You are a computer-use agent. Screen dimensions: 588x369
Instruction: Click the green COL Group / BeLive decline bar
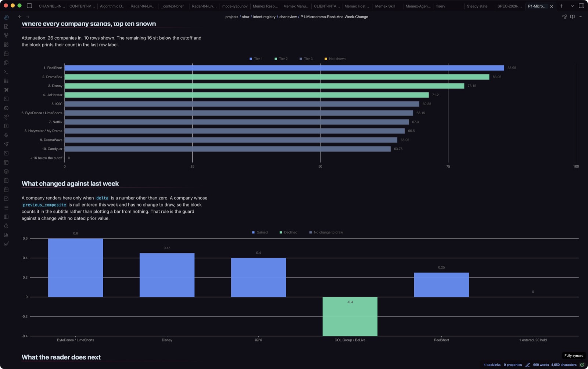[x=350, y=316]
